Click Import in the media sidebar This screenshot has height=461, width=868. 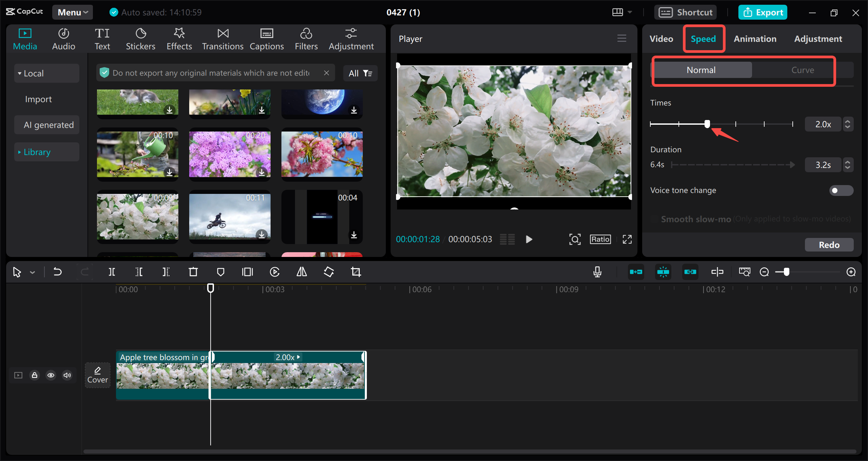point(38,99)
